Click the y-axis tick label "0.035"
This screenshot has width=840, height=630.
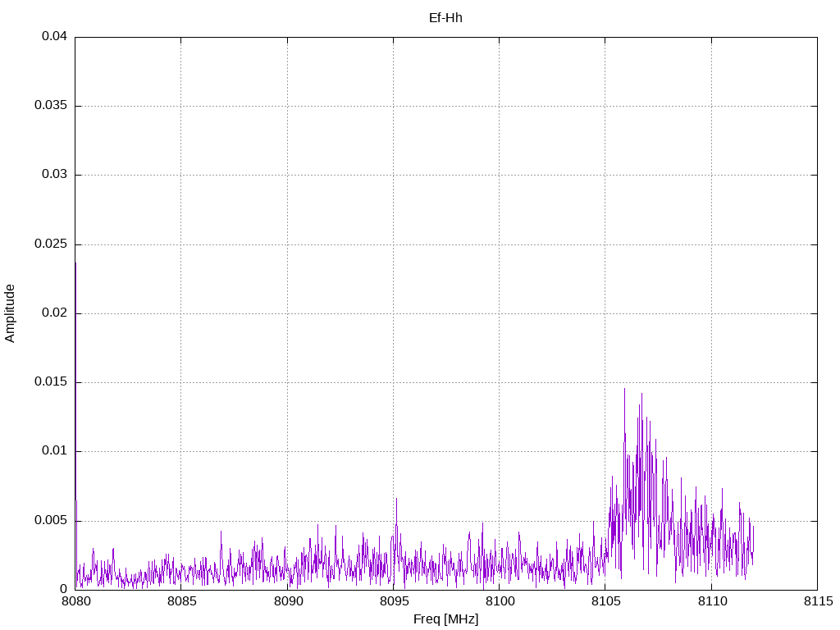tap(51, 106)
